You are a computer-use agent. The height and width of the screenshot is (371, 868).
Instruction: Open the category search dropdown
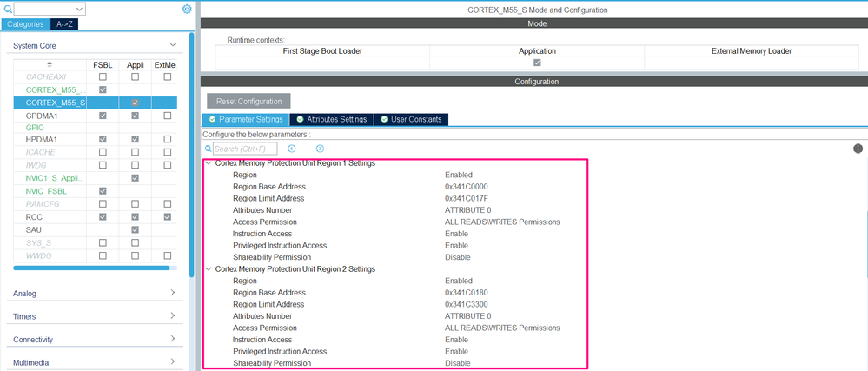click(x=79, y=9)
